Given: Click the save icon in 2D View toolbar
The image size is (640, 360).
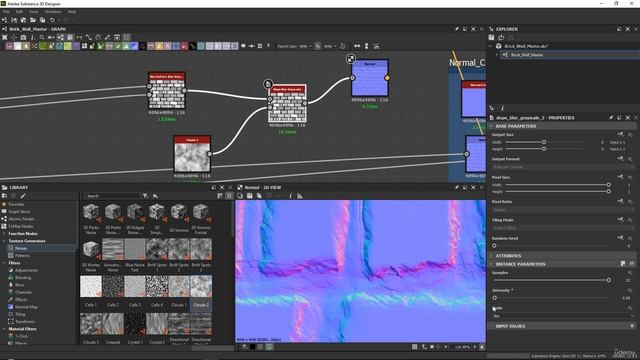Looking at the screenshot, I should 249,196.
